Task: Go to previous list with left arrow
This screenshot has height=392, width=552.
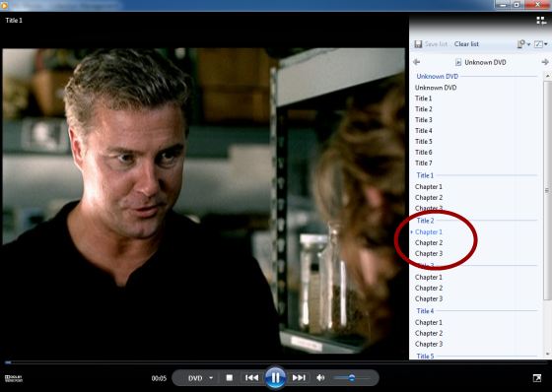Action: [x=417, y=62]
